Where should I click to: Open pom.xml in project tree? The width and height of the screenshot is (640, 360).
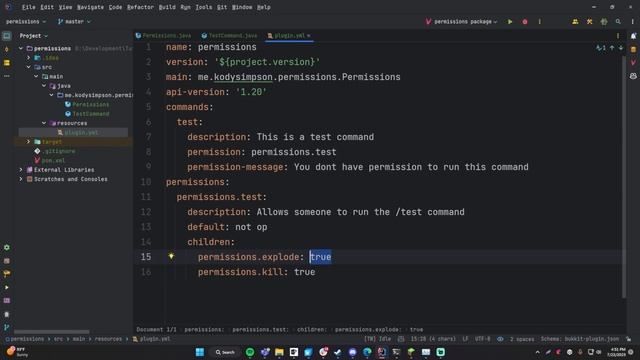[x=53, y=160]
